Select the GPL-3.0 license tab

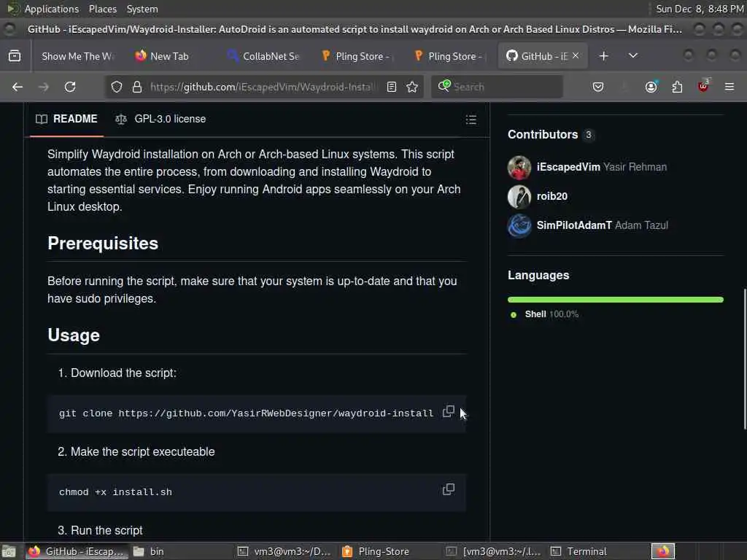(160, 119)
